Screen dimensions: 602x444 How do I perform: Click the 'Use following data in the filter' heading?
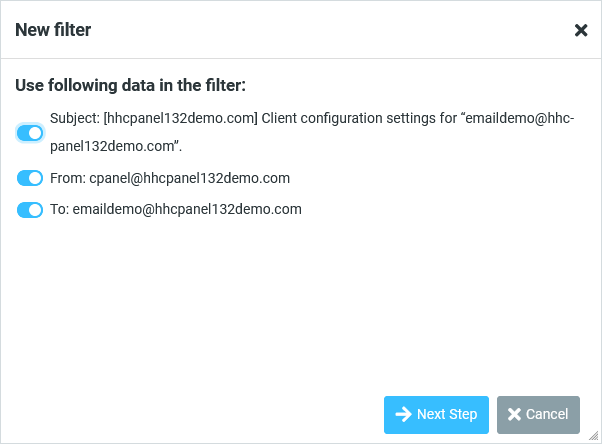pyautogui.click(x=130, y=85)
